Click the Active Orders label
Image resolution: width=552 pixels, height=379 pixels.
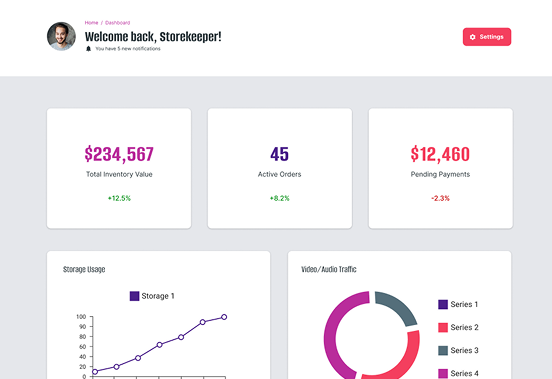pos(280,174)
